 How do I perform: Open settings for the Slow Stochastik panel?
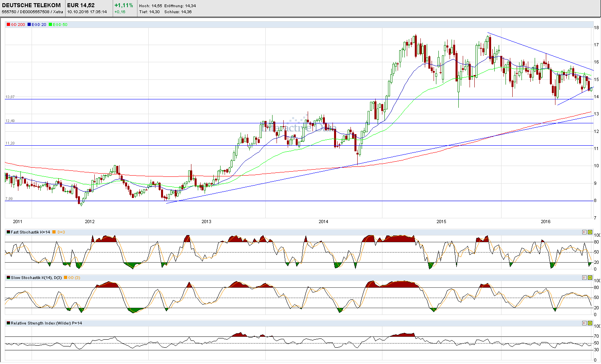(584, 277)
